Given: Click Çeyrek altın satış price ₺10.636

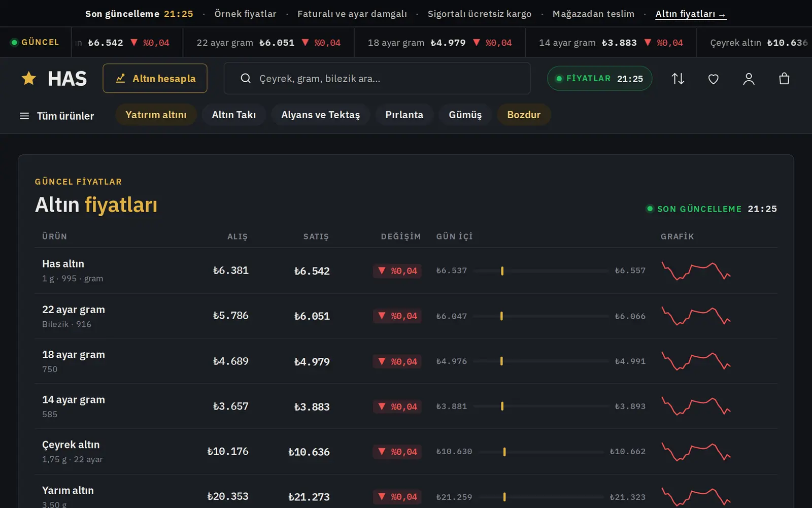Looking at the screenshot, I should pos(309,452).
